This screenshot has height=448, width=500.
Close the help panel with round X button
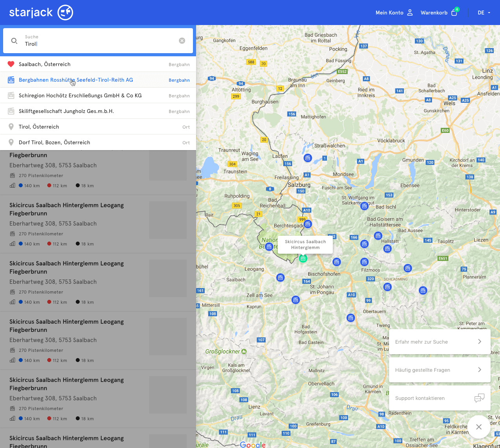coord(479,427)
